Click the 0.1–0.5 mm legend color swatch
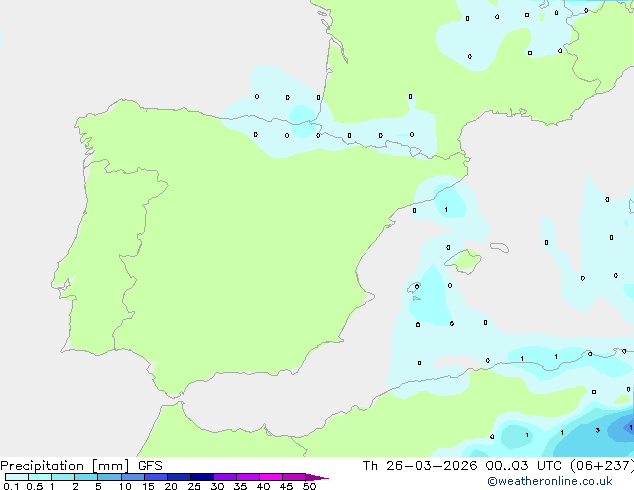This screenshot has height=490, width=634. [x=17, y=477]
